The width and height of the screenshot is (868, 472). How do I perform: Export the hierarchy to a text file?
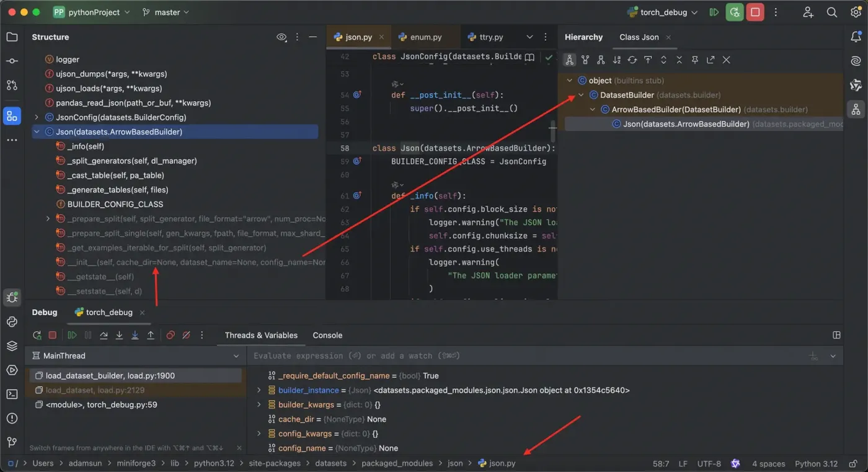[x=711, y=60]
